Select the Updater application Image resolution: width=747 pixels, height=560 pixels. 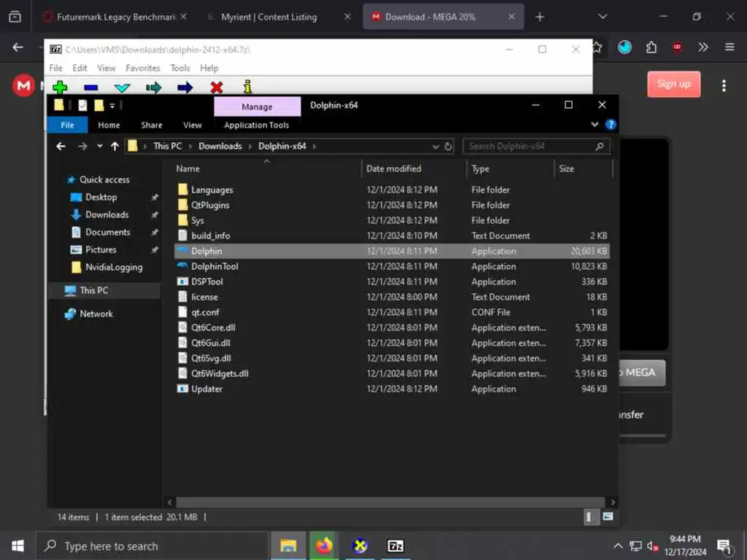point(206,389)
